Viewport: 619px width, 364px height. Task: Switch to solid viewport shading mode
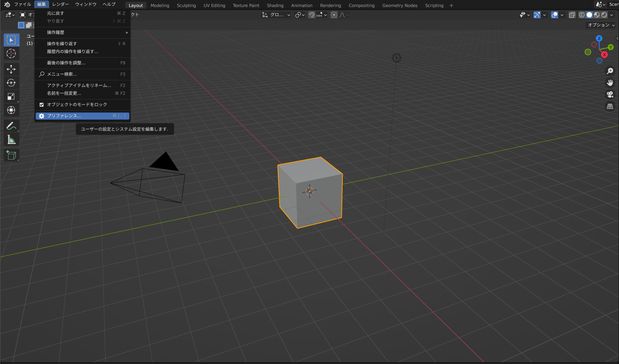(589, 15)
